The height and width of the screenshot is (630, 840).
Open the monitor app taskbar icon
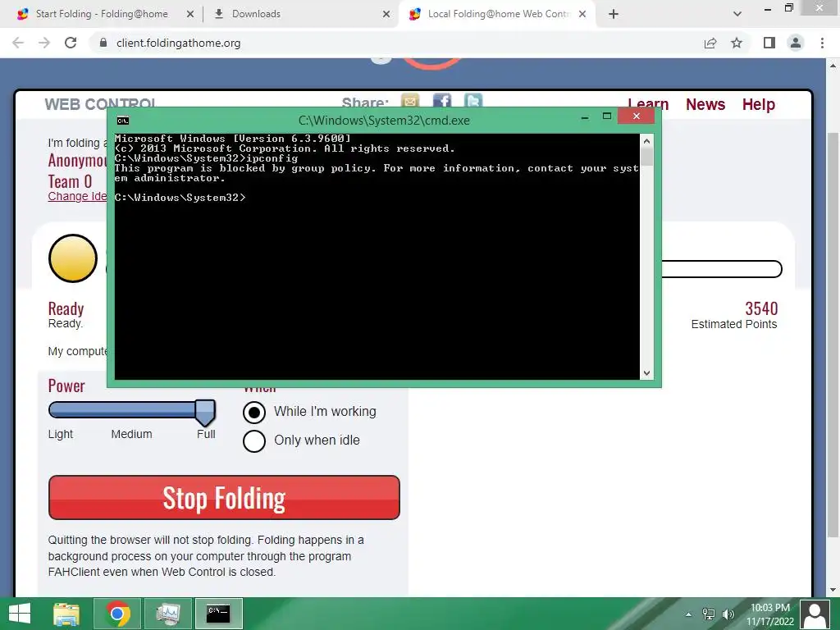coord(168,614)
